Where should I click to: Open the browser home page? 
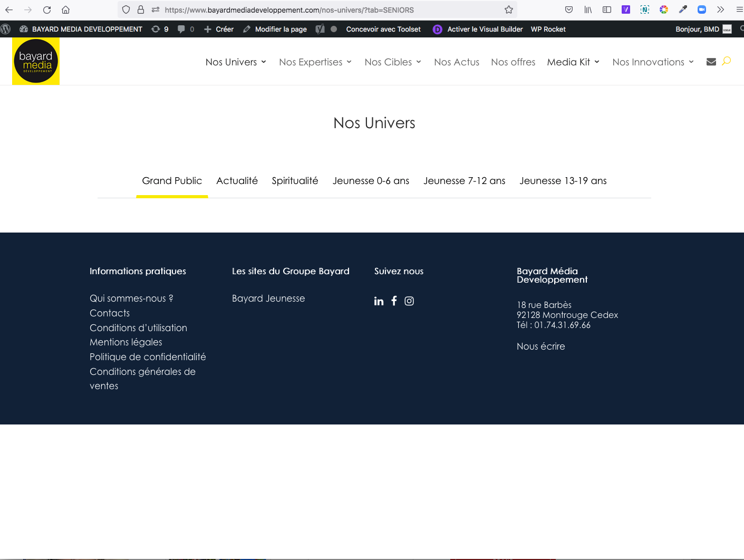click(x=65, y=9)
